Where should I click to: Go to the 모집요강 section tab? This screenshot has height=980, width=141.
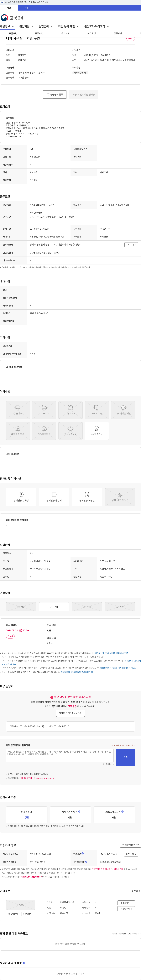coord(13,34)
